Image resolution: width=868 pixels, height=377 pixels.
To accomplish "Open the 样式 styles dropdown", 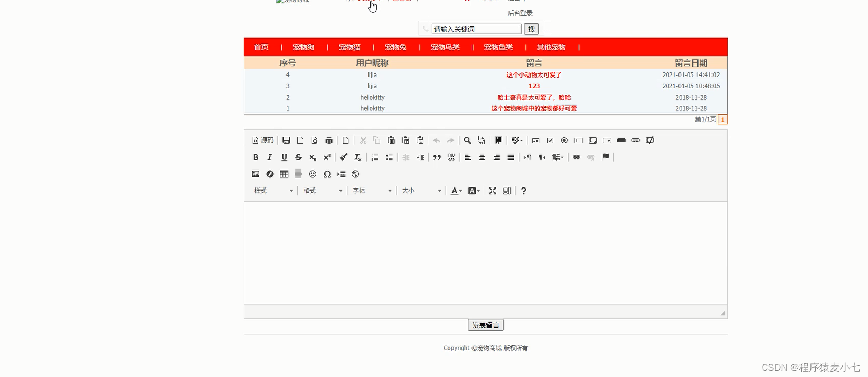I will click(273, 191).
